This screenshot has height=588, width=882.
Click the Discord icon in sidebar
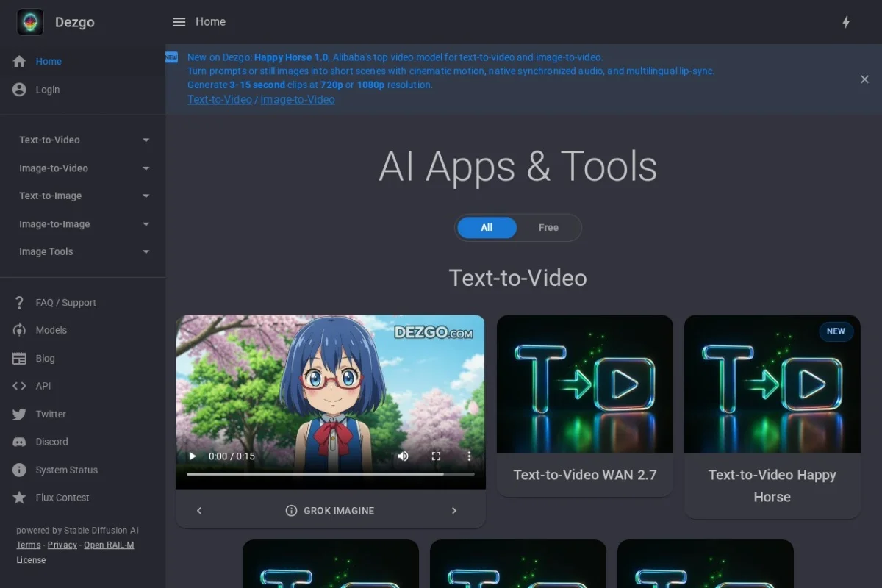20,442
